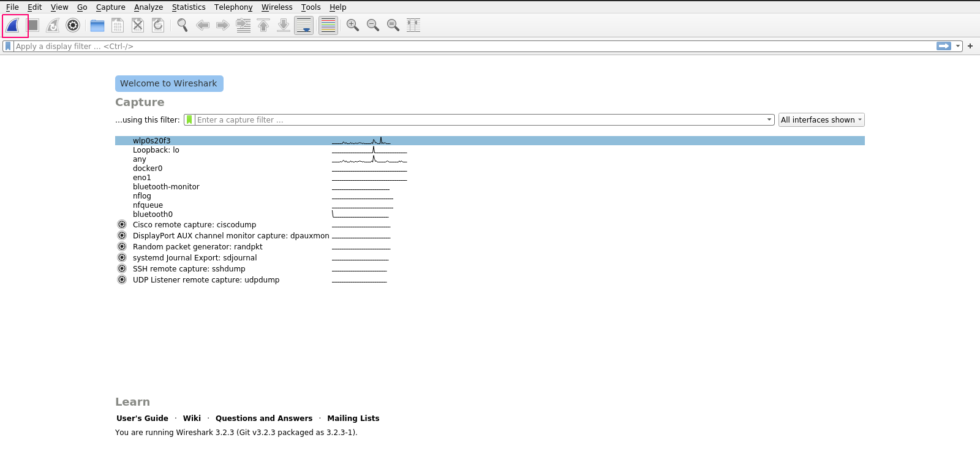Image resolution: width=980 pixels, height=451 pixels.
Task: Open display filter history dropdown
Action: coord(958,46)
